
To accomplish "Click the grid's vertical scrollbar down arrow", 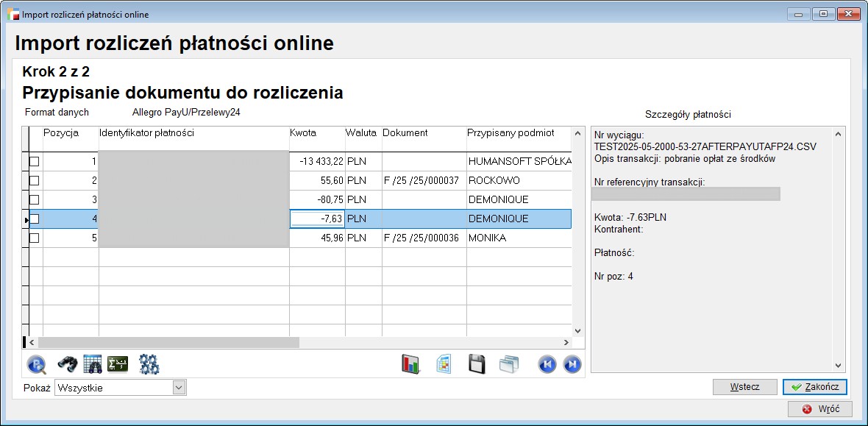I will click(x=577, y=331).
